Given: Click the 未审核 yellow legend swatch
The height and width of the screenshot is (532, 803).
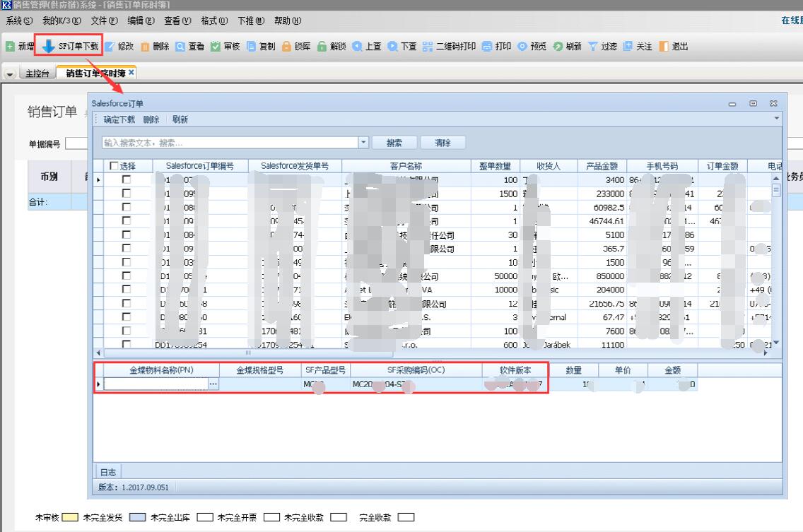Looking at the screenshot, I should click(x=70, y=517).
